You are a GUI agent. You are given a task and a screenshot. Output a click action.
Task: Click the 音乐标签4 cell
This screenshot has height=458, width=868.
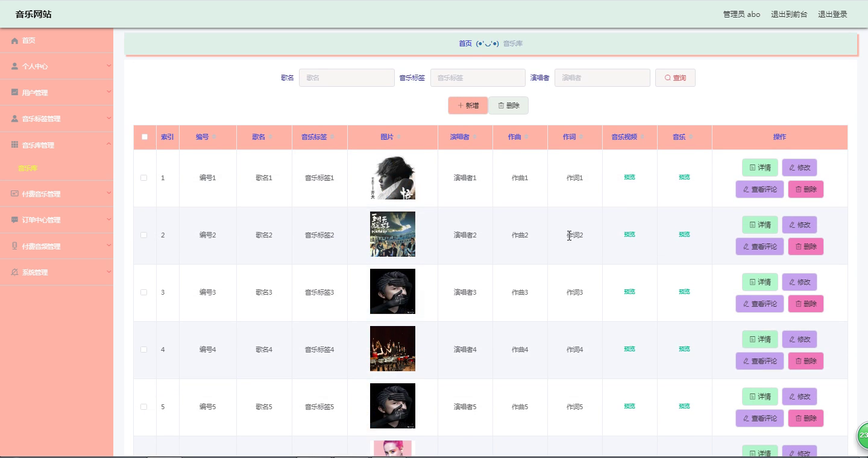click(319, 350)
